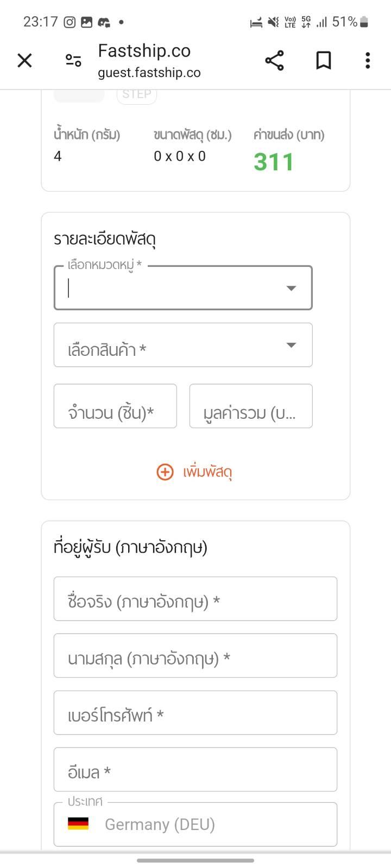Open the three-dot browser menu
The image size is (391, 868).
pyautogui.click(x=368, y=60)
